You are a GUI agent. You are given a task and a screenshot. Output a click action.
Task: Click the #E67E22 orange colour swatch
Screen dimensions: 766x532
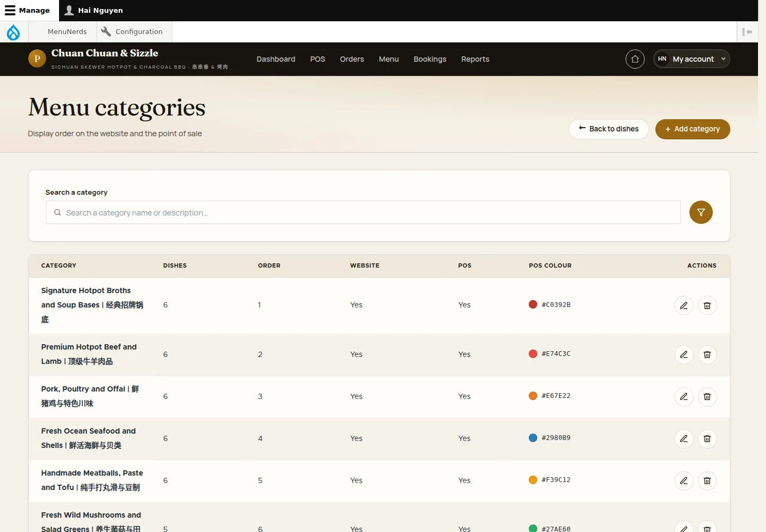pyautogui.click(x=533, y=396)
